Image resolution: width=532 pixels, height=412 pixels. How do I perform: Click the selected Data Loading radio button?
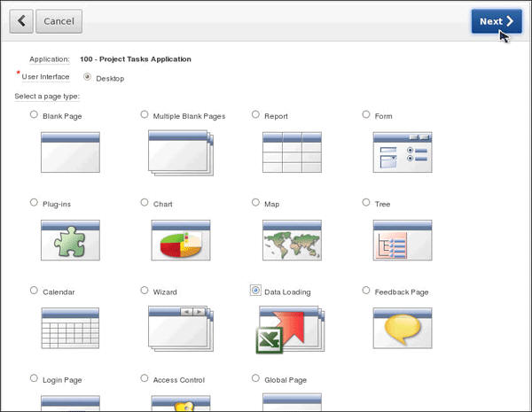(255, 290)
